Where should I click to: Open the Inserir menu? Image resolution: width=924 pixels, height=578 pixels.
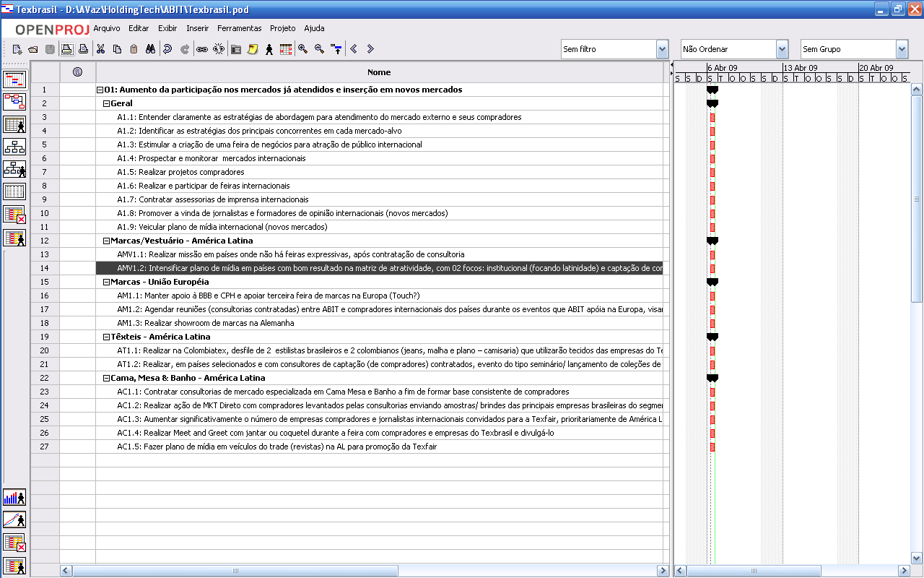point(197,28)
